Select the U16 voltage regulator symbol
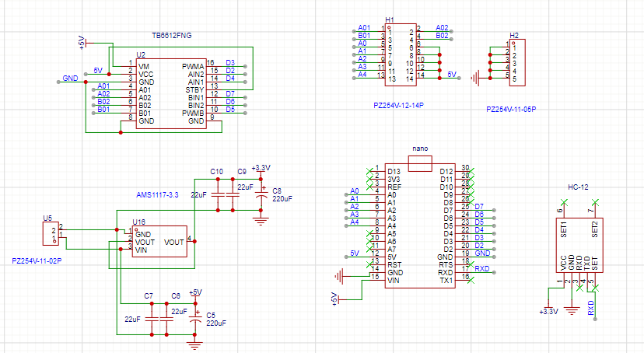The image size is (644, 353). click(x=159, y=243)
